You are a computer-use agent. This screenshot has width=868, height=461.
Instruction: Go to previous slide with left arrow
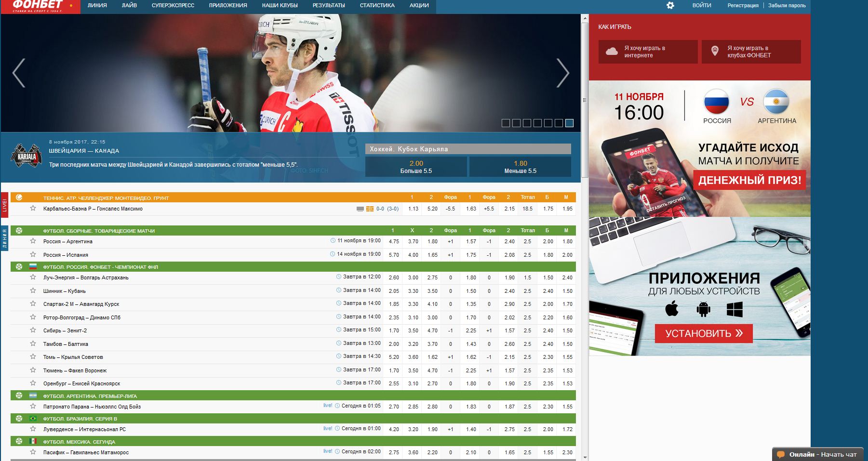(x=19, y=73)
